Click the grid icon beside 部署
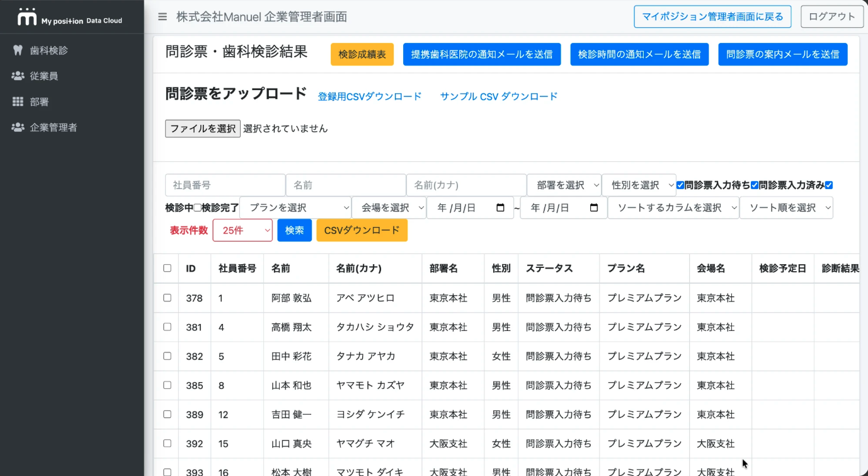This screenshot has height=476, width=868. (18, 102)
